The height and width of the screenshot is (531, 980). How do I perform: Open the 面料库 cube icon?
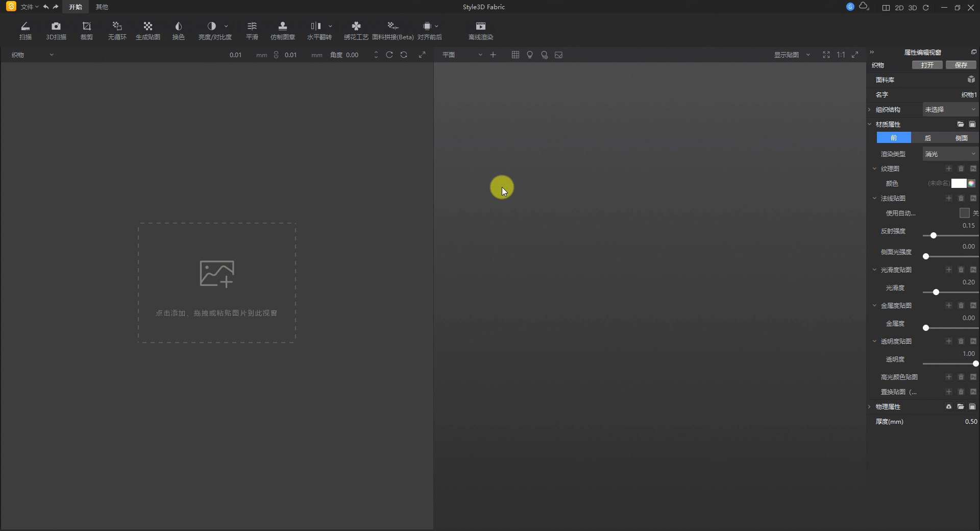[971, 80]
